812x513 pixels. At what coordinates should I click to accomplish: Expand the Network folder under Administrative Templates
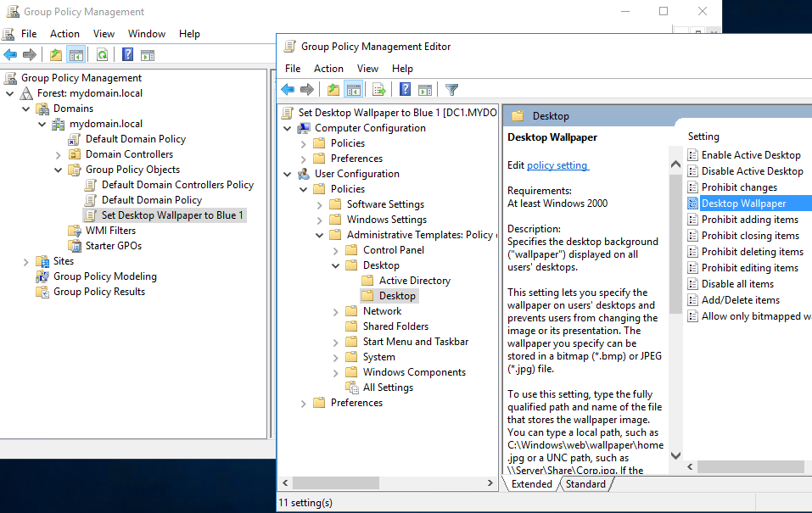[336, 311]
